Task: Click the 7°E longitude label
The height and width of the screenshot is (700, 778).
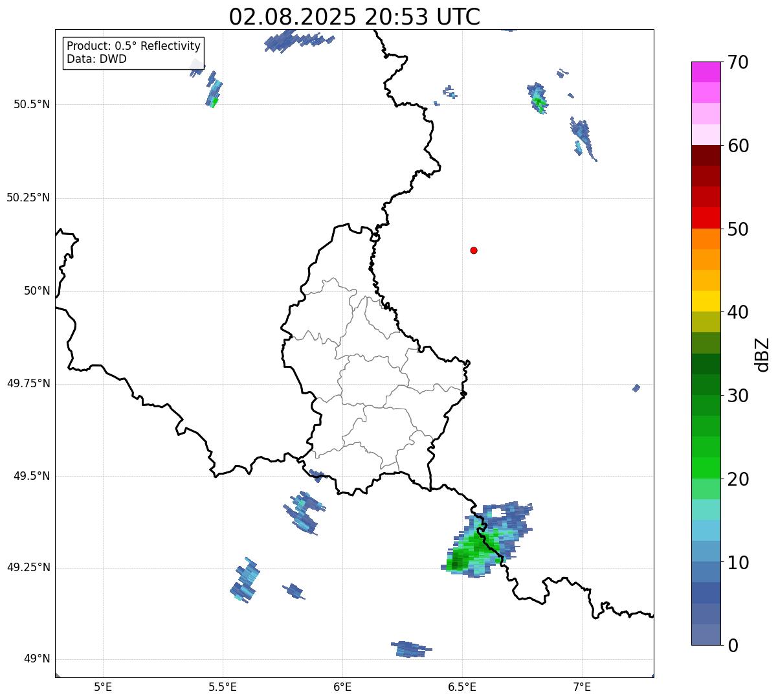Action: 582,686
